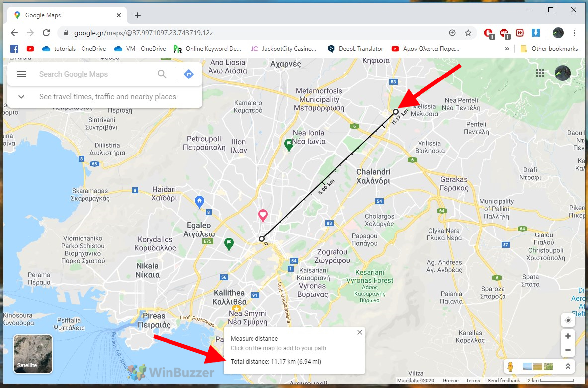
Task: Click the measurement end point near Melissia
Action: [x=396, y=112]
